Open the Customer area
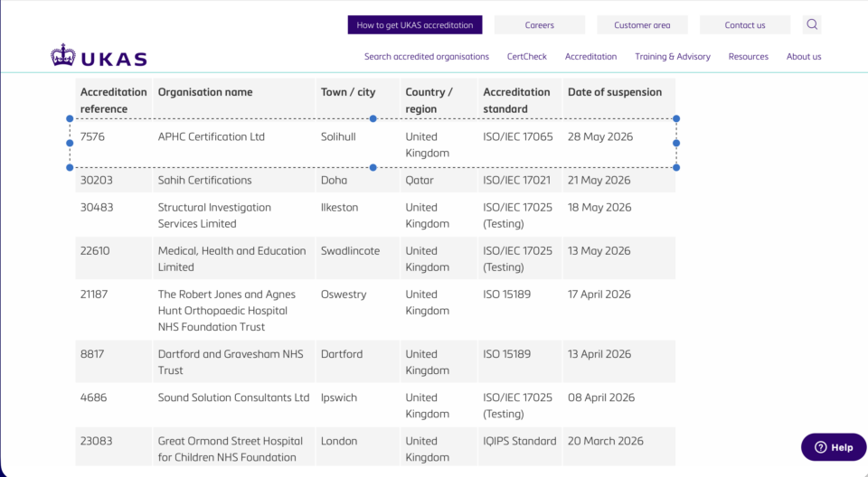868x477 pixels. (x=642, y=25)
